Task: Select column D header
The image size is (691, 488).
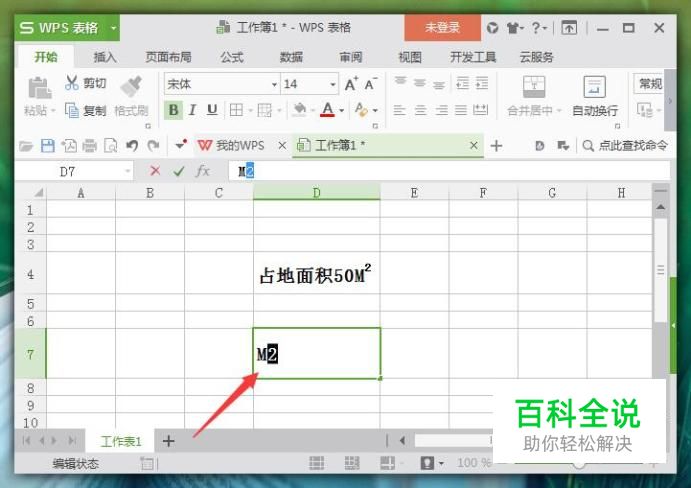Action: click(x=316, y=193)
